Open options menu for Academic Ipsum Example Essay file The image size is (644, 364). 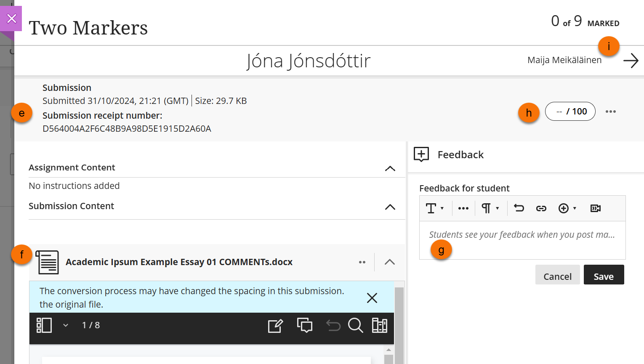pyautogui.click(x=362, y=262)
